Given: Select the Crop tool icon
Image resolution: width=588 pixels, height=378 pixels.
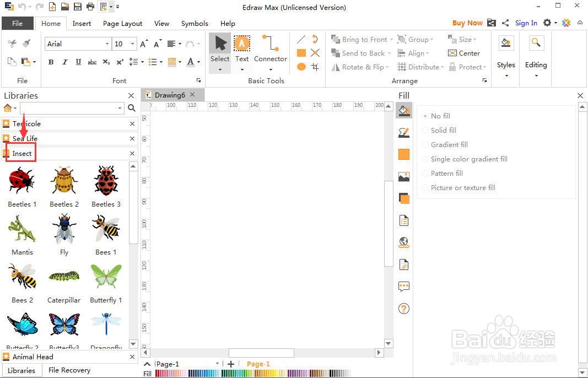Looking at the screenshot, I should click(315, 67).
